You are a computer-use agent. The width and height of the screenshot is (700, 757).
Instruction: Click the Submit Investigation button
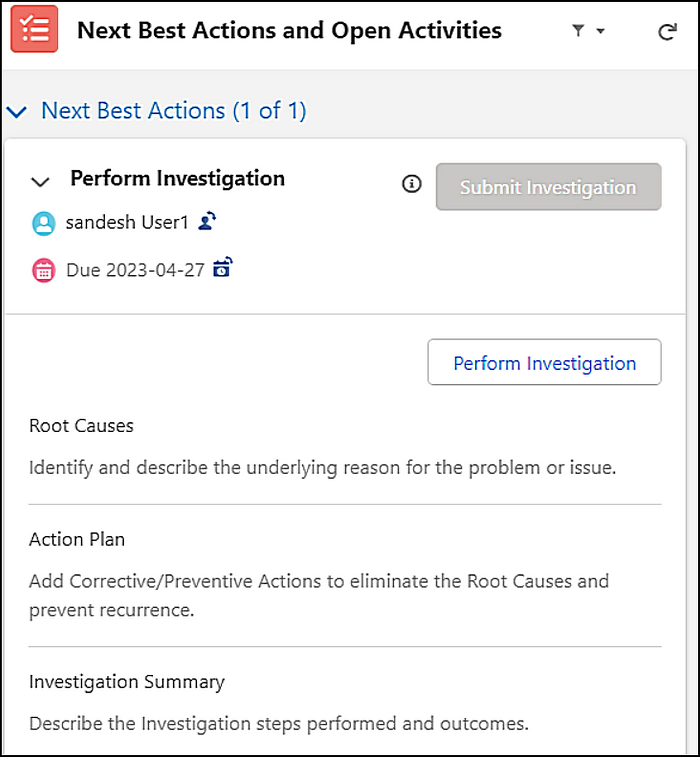(548, 187)
